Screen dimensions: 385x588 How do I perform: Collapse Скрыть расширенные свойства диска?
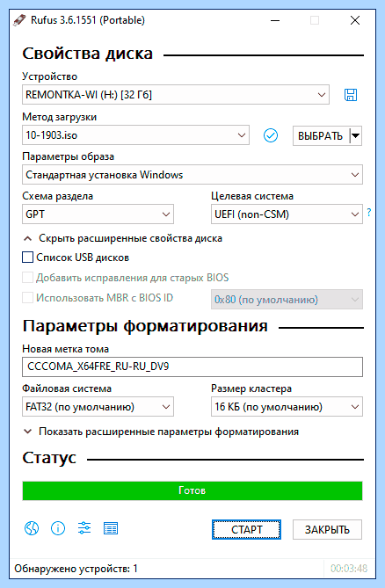point(122,238)
